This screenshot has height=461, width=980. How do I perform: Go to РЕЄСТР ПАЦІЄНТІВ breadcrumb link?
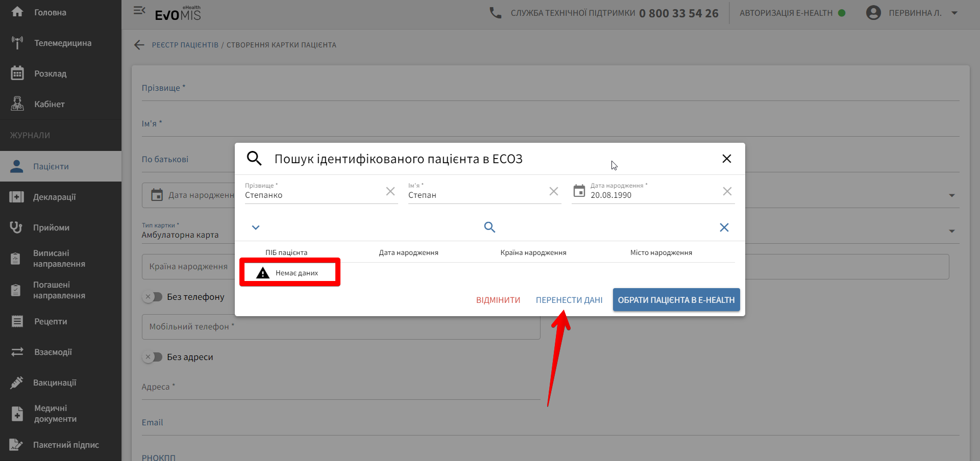(x=185, y=45)
